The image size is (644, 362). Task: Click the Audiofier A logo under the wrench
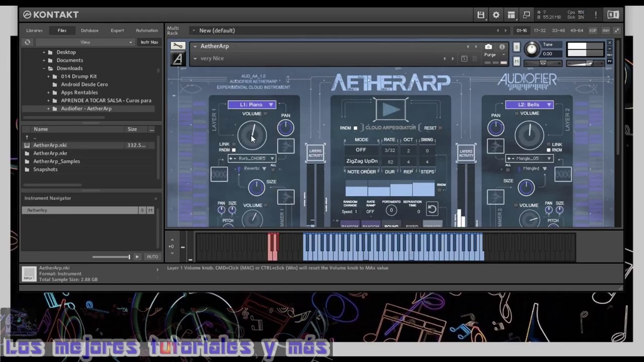(178, 59)
